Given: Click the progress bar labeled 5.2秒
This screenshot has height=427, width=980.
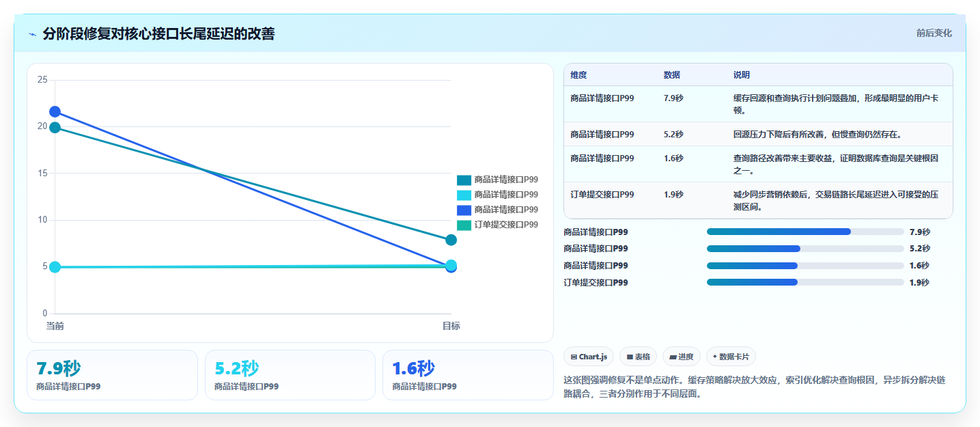Looking at the screenshot, I should point(805,249).
